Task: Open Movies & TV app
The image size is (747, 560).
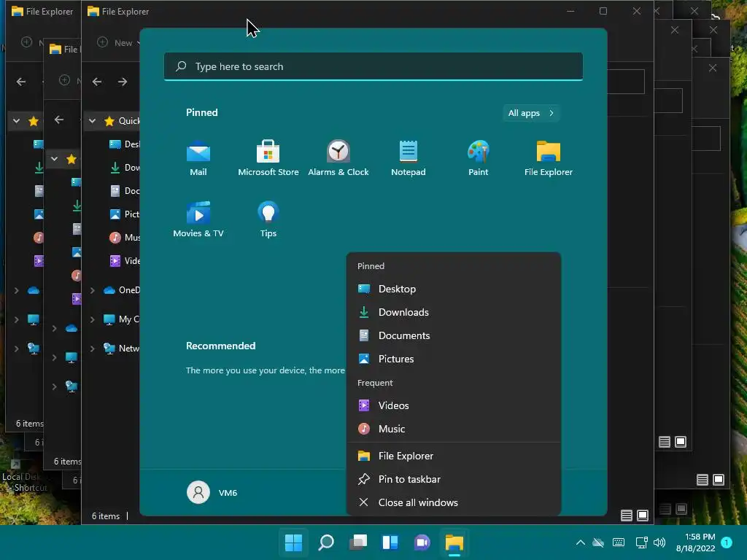Action: point(198,219)
